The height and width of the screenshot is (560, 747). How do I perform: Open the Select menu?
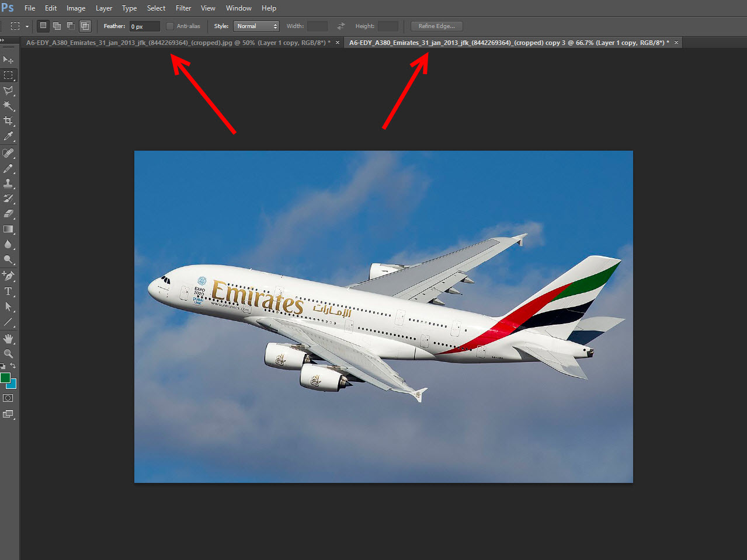click(156, 8)
